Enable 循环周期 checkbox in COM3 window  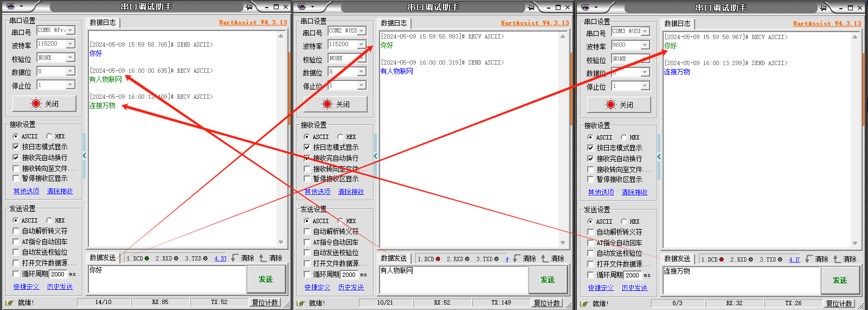(591, 275)
